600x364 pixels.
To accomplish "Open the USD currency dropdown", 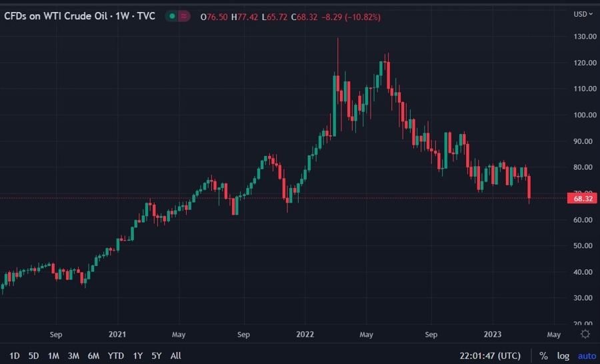I will tap(583, 14).
